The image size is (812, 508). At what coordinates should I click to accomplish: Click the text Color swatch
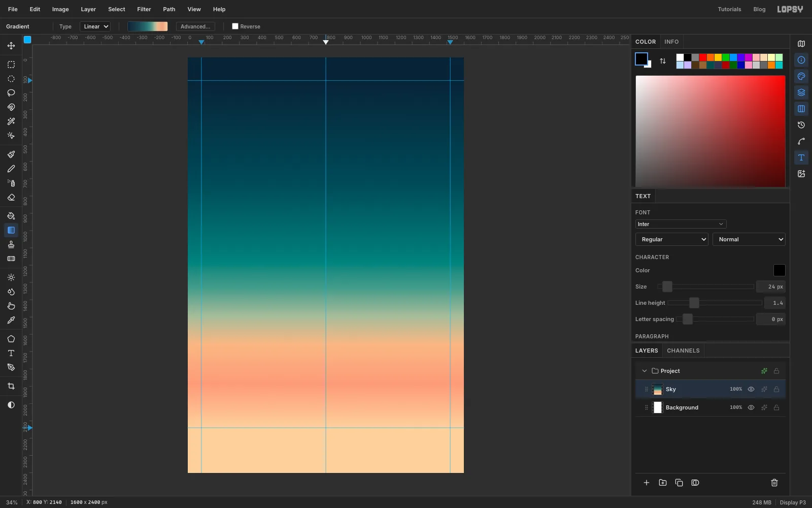click(x=779, y=270)
